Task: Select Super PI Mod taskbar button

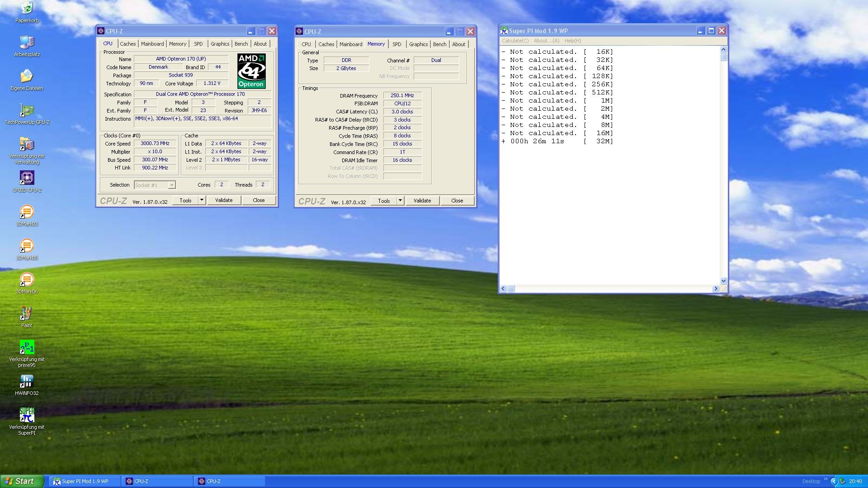Action: pyautogui.click(x=85, y=481)
